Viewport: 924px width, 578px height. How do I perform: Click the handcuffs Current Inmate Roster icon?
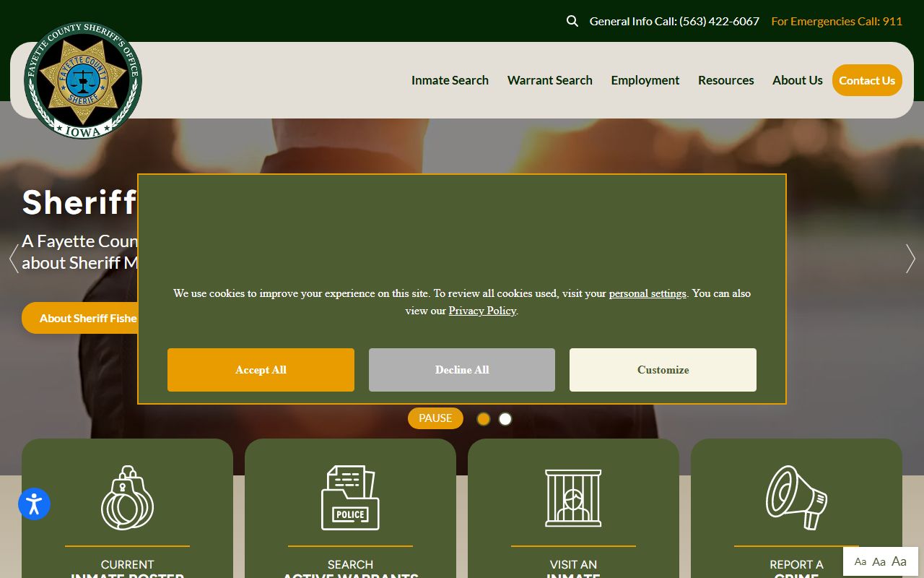127,498
